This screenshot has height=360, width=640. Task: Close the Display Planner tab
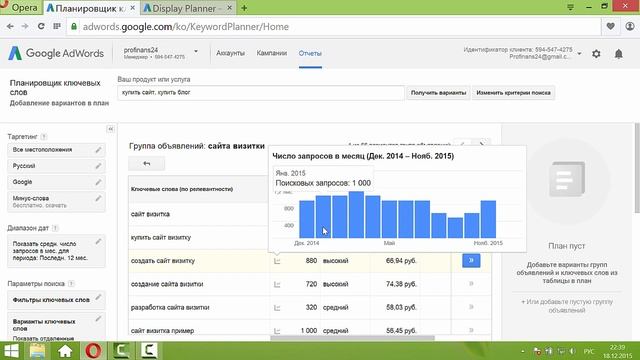coord(230,7)
